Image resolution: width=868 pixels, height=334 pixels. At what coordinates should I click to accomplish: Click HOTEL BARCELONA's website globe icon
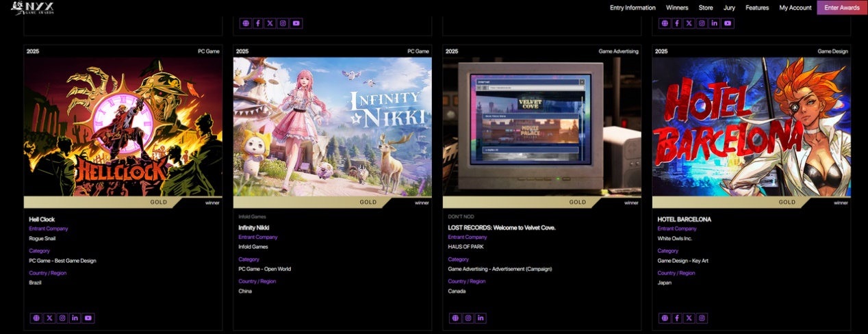point(665,318)
